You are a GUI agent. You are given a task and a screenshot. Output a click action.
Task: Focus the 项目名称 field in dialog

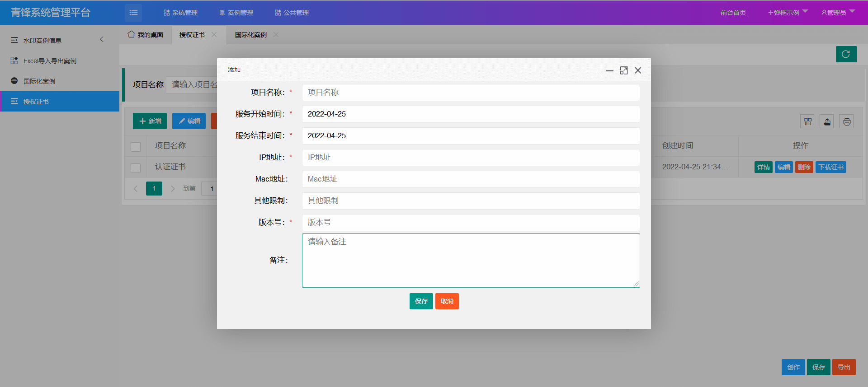click(x=471, y=93)
